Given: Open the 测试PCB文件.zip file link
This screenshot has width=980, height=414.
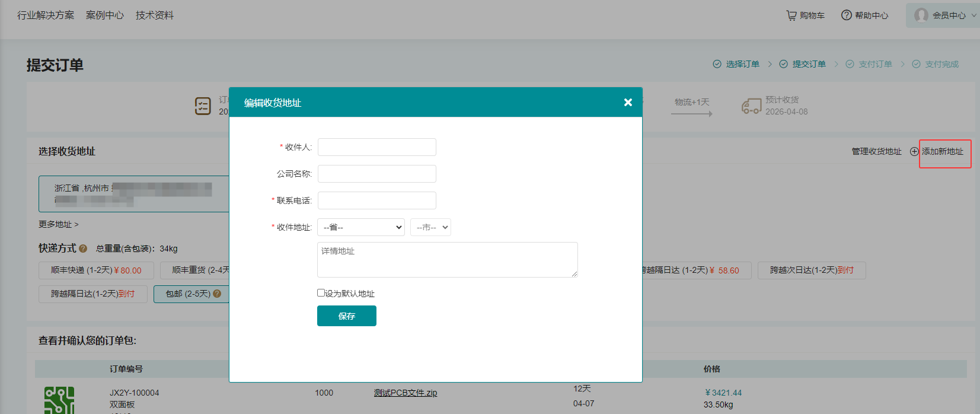Looking at the screenshot, I should (x=405, y=393).
